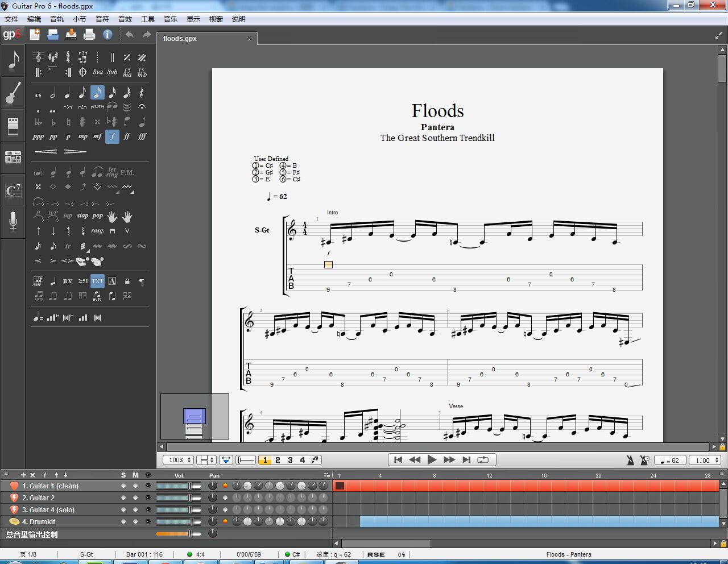Add the sharp accidental
The width and height of the screenshot is (728, 564).
(x=82, y=122)
